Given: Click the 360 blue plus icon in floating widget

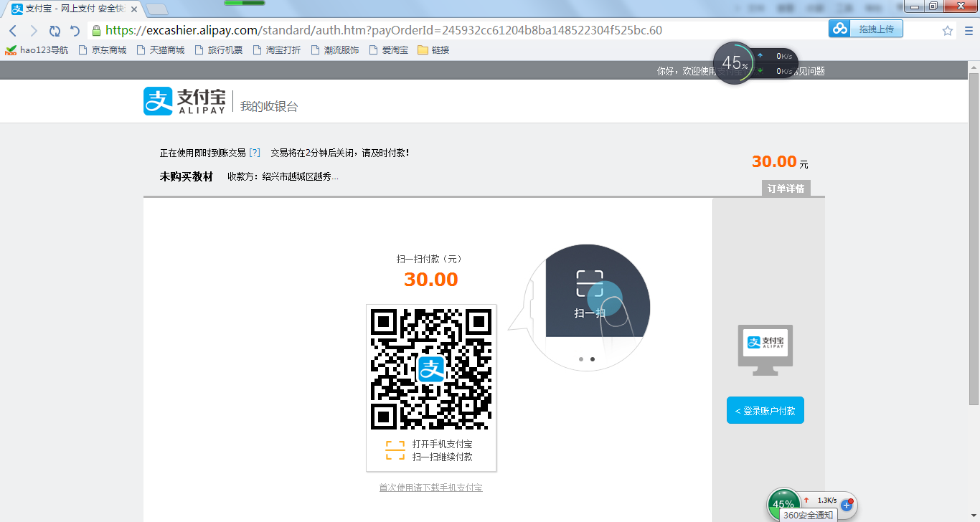Looking at the screenshot, I should point(846,505).
